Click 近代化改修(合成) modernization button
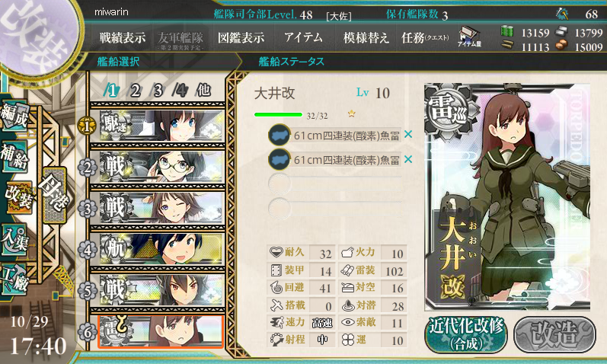This screenshot has height=364, width=607. coord(466,334)
